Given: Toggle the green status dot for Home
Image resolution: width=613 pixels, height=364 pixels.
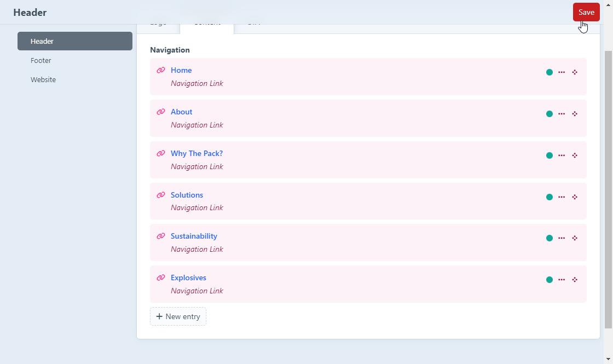Looking at the screenshot, I should click(550, 72).
